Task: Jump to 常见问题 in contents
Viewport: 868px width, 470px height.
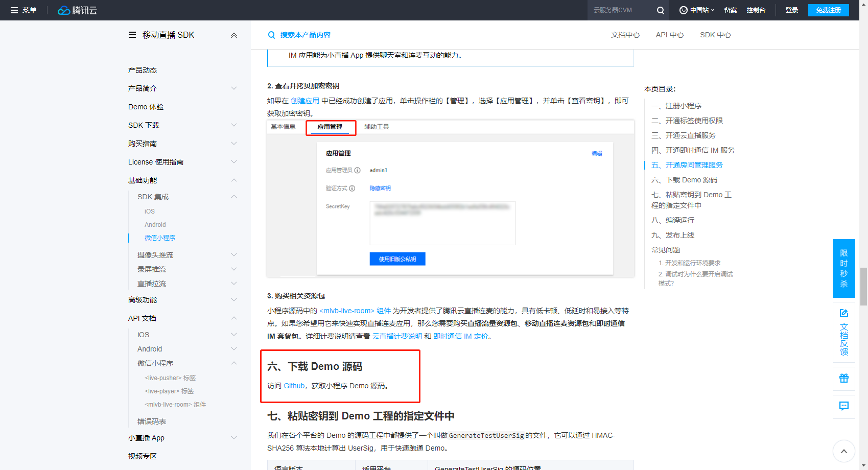Action: (x=666, y=250)
